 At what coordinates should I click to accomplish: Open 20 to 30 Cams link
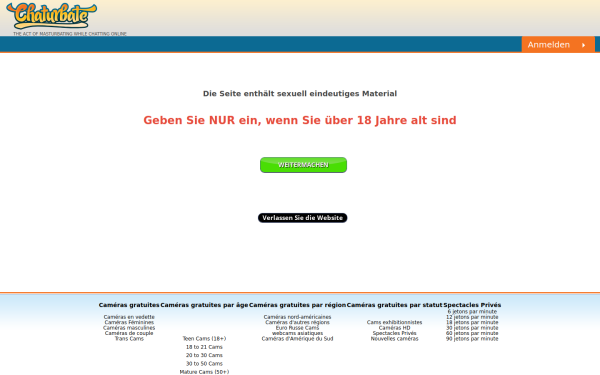pyautogui.click(x=204, y=355)
